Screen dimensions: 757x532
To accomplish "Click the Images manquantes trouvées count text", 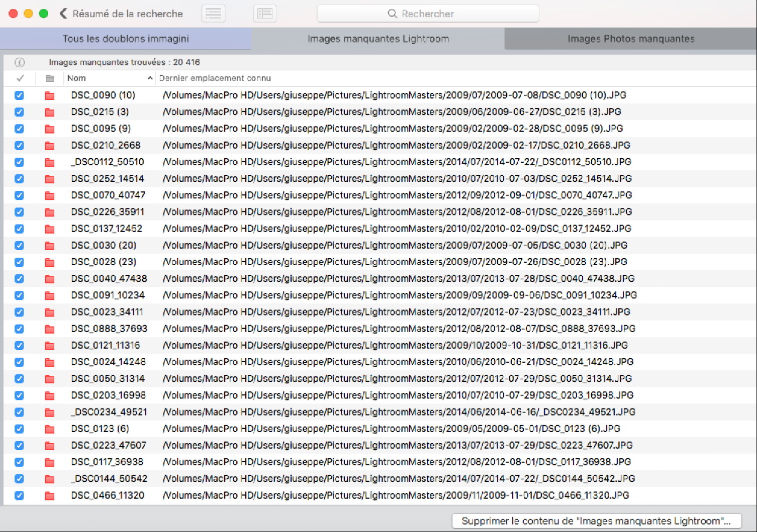I will pos(124,62).
